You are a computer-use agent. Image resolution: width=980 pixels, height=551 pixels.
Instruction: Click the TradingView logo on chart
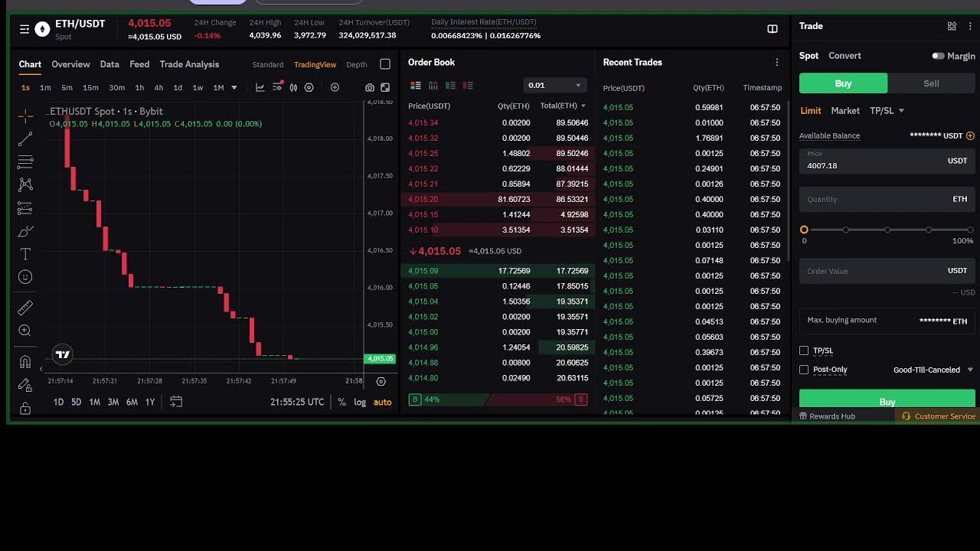(63, 354)
